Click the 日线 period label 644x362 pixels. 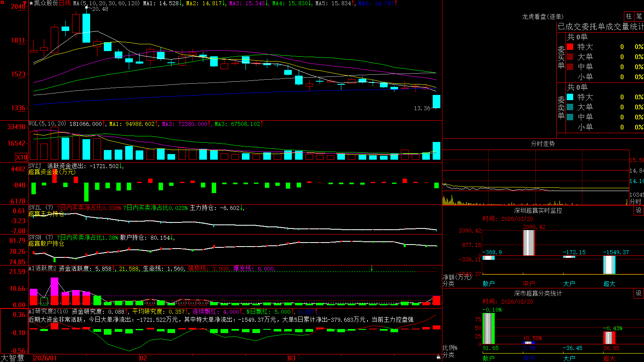point(65,3)
